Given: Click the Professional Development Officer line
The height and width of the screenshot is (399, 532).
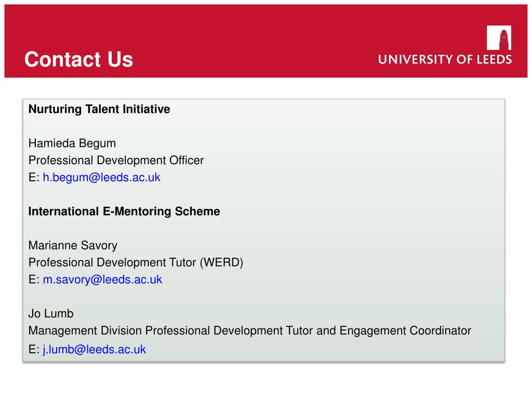Looking at the screenshot, I should click(x=116, y=160).
